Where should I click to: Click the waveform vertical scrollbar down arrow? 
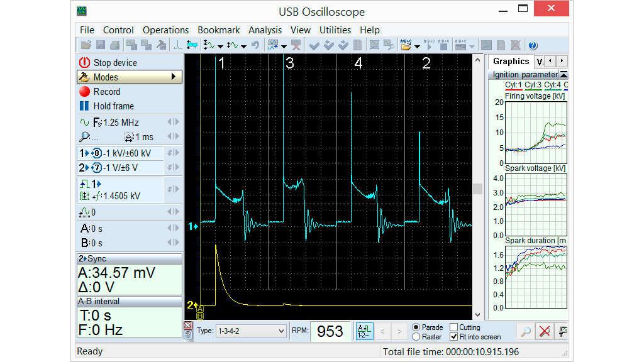click(477, 315)
